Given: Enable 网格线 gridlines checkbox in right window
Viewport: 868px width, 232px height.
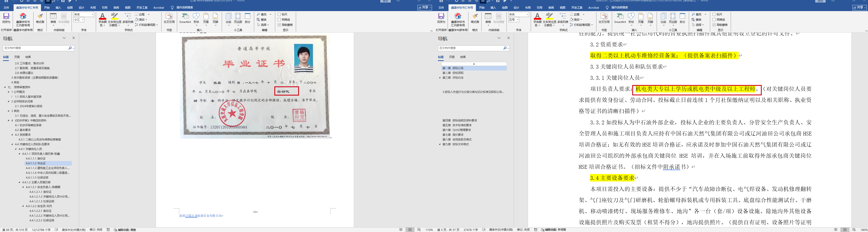Looking at the screenshot, I should [x=714, y=19].
